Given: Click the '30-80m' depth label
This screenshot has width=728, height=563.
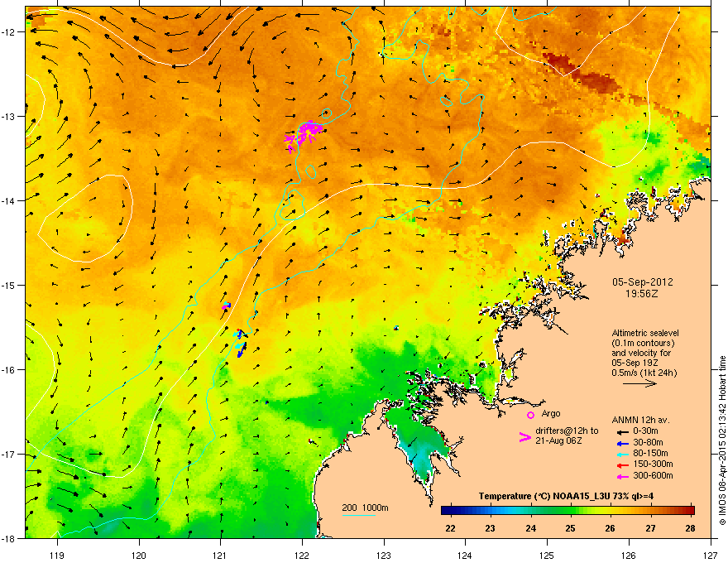Looking at the screenshot, I should coord(648,442).
